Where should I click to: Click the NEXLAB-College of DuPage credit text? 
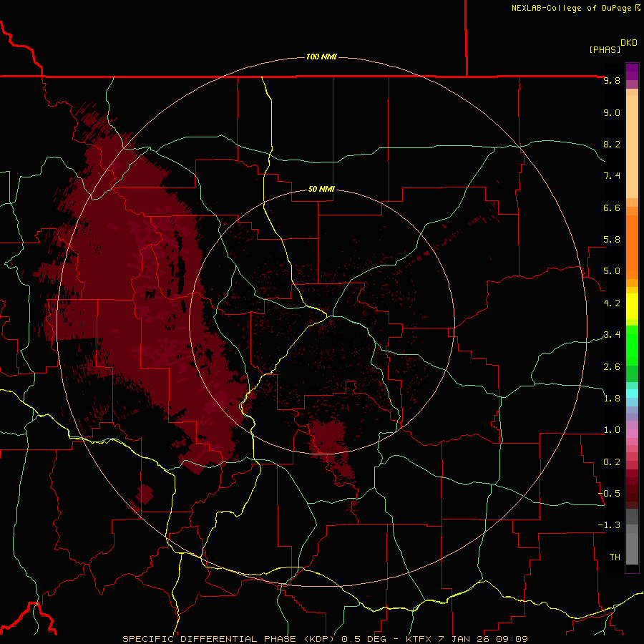click(571, 8)
